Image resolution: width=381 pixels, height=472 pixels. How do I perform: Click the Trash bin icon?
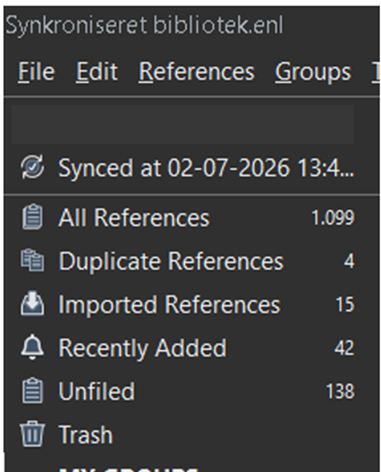(32, 434)
